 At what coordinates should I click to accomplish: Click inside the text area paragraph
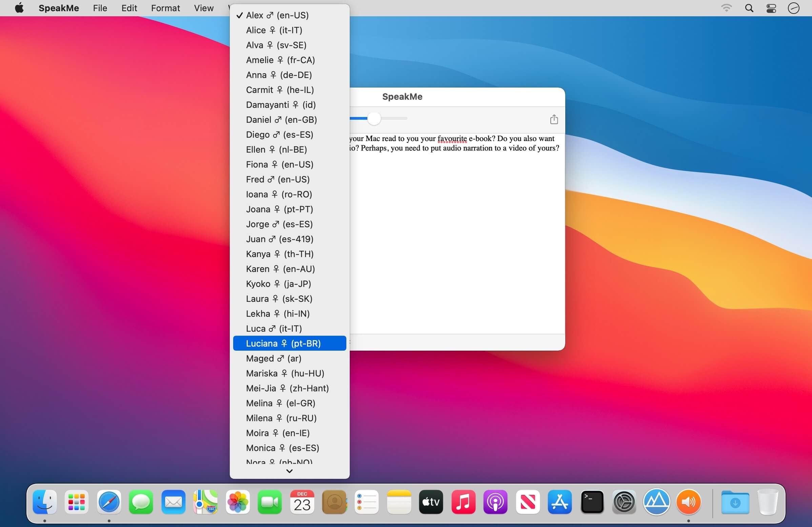click(454, 143)
